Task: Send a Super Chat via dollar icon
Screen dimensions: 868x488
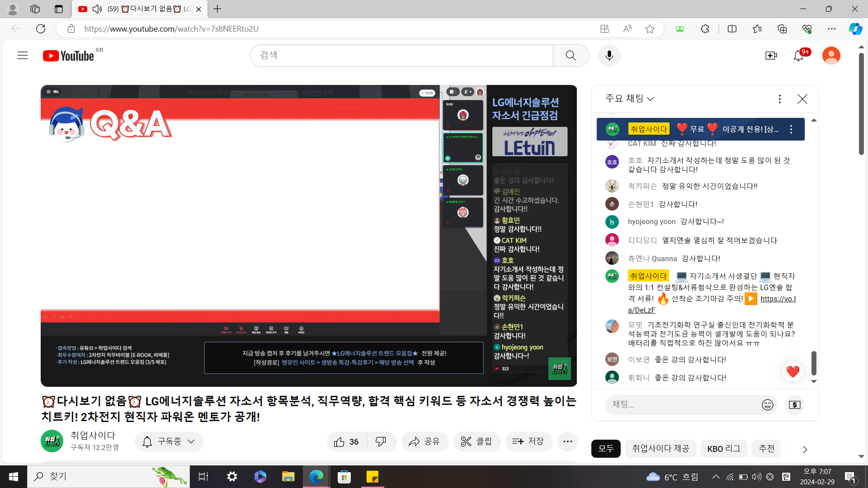Action: click(x=794, y=405)
